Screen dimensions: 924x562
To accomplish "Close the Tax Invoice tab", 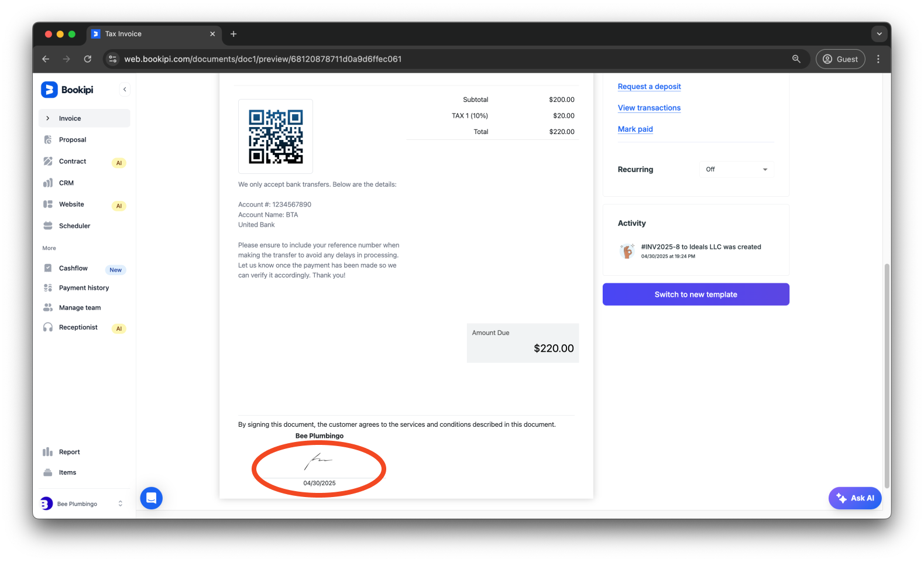I will pyautogui.click(x=212, y=34).
